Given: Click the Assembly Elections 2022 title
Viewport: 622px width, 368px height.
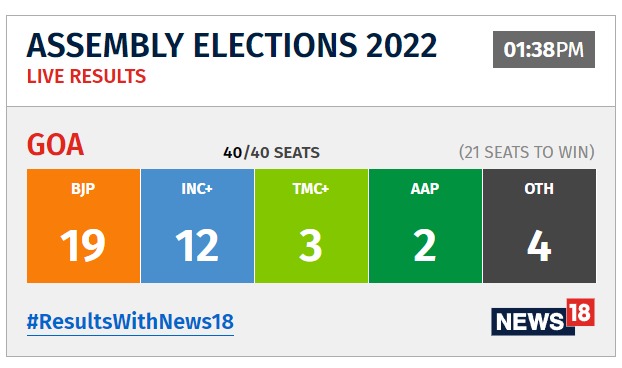Looking at the screenshot, I should pyautogui.click(x=232, y=45).
